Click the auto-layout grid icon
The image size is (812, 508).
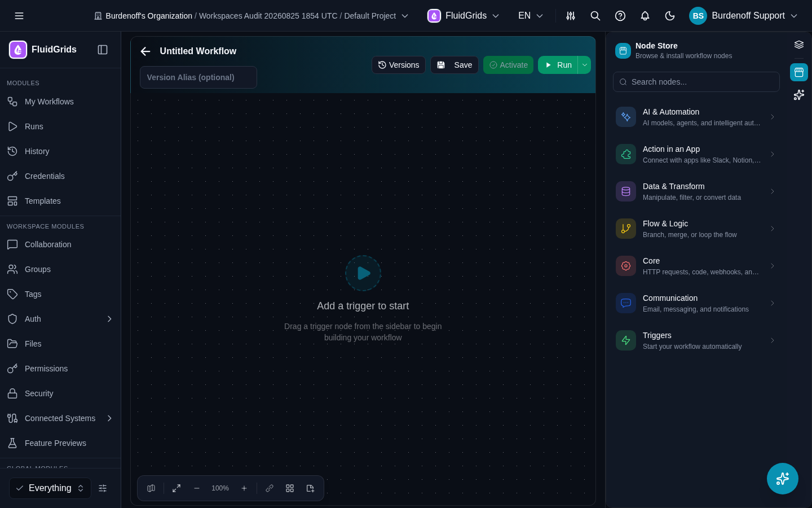click(x=290, y=488)
